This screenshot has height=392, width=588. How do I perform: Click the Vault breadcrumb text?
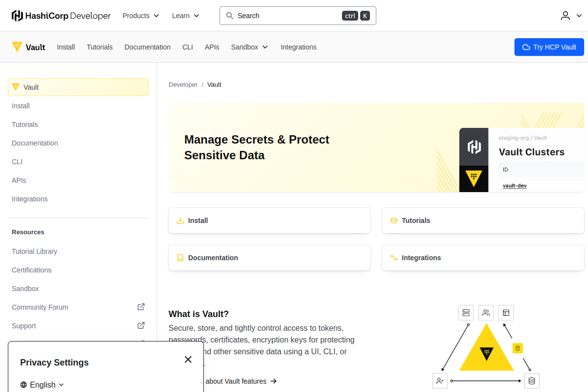[x=214, y=84]
